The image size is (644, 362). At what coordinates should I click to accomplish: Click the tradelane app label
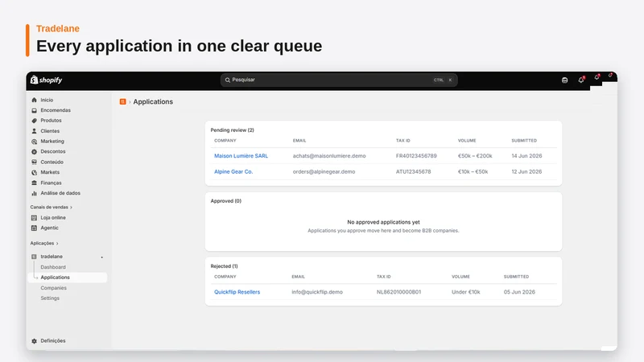[x=52, y=257]
